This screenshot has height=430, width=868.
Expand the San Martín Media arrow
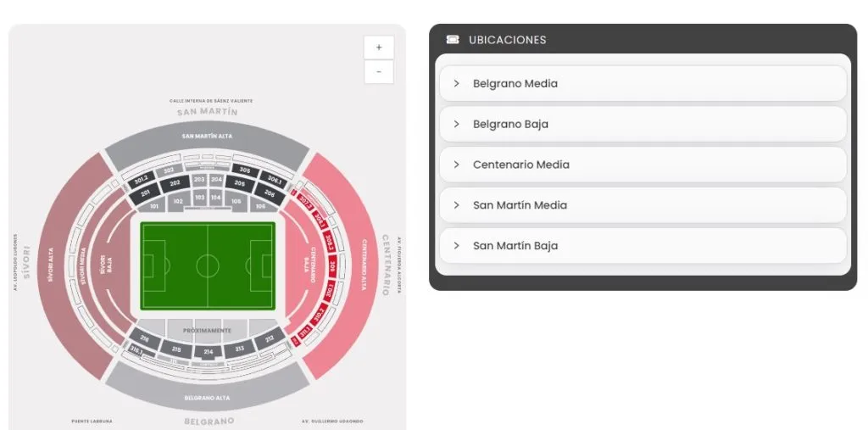[x=456, y=205]
